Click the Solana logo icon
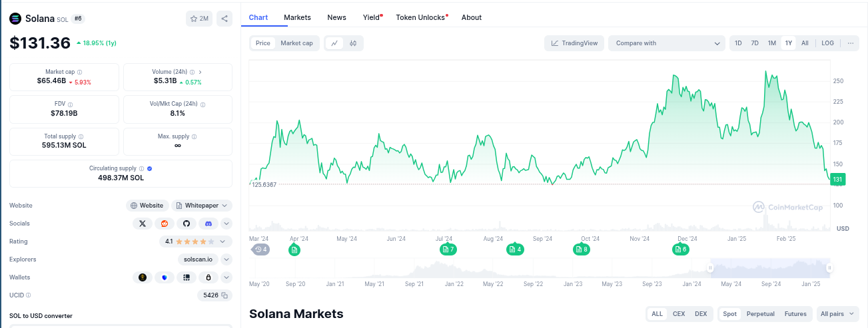 click(x=15, y=19)
